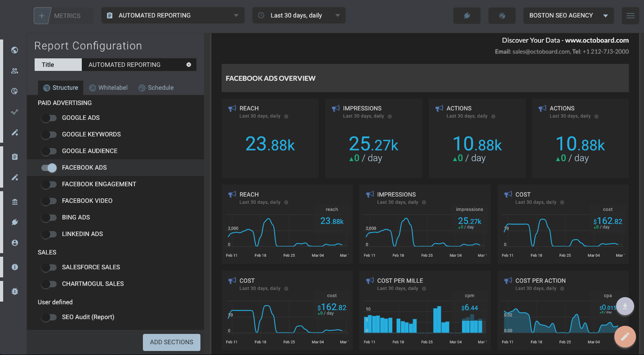Expand the Boston SEO Agency client dropdown
Image resolution: width=644 pixels, height=355 pixels.
pyautogui.click(x=568, y=15)
